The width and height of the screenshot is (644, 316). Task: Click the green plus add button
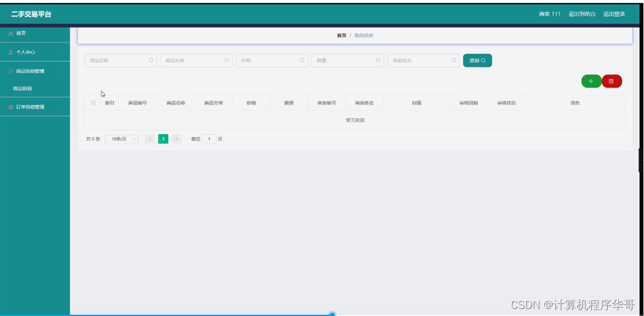click(x=591, y=82)
